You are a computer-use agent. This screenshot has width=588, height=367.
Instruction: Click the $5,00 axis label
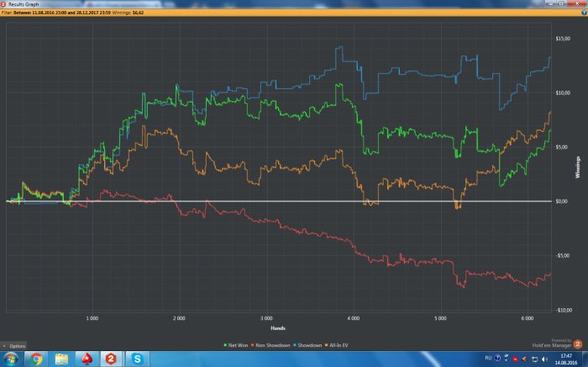coord(561,147)
